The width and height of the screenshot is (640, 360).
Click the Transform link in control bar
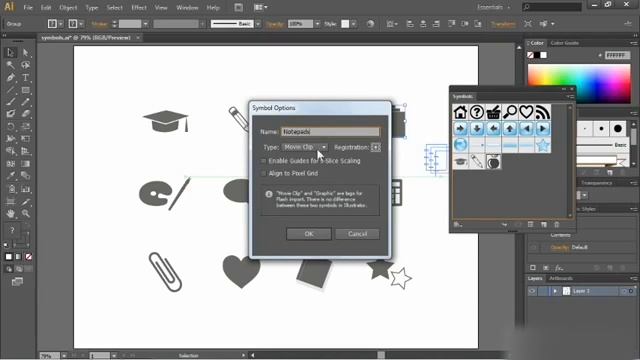pyautogui.click(x=503, y=24)
